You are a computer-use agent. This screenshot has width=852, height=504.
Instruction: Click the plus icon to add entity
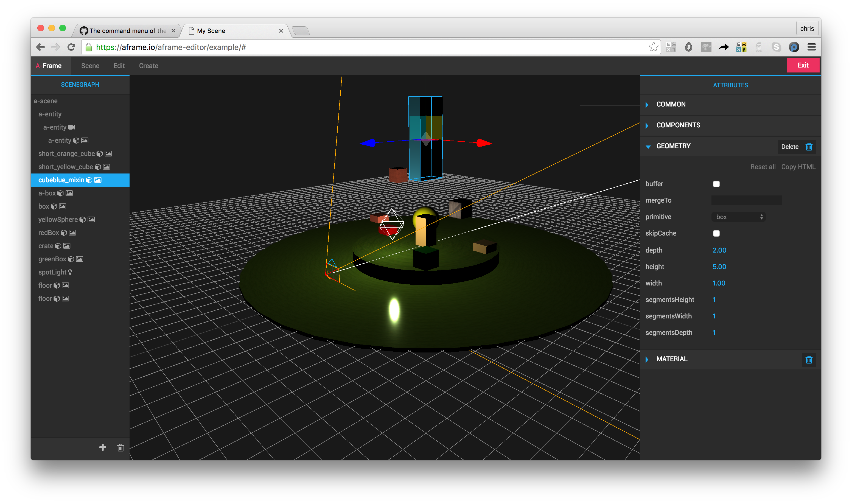(103, 447)
